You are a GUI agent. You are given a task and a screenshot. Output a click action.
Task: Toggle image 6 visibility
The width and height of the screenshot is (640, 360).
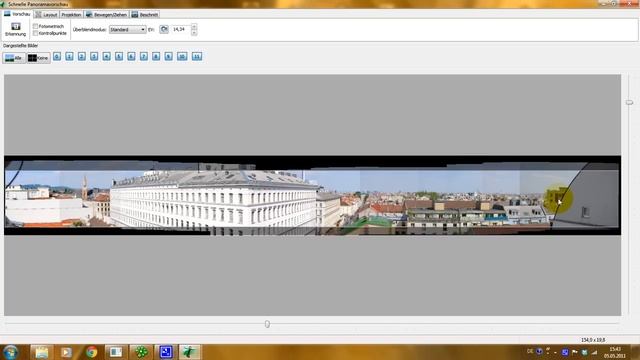[x=131, y=56]
